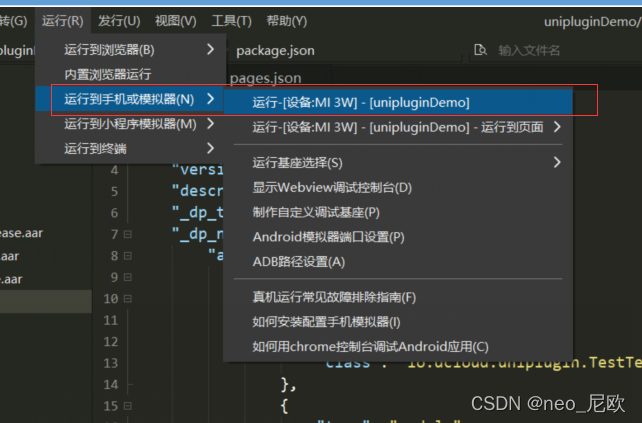Collapse the code fold on line 10
Image resolution: width=642 pixels, height=423 pixels.
point(128,299)
